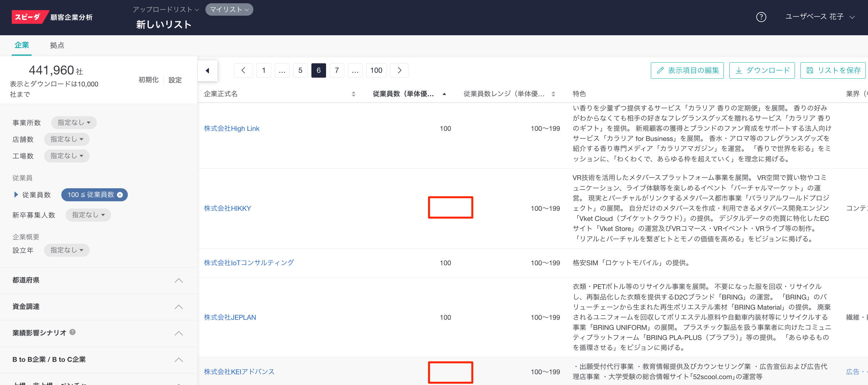This screenshot has width=868, height=385.
Task: Sort by 従業員数レンジ column arrows
Action: pos(553,94)
